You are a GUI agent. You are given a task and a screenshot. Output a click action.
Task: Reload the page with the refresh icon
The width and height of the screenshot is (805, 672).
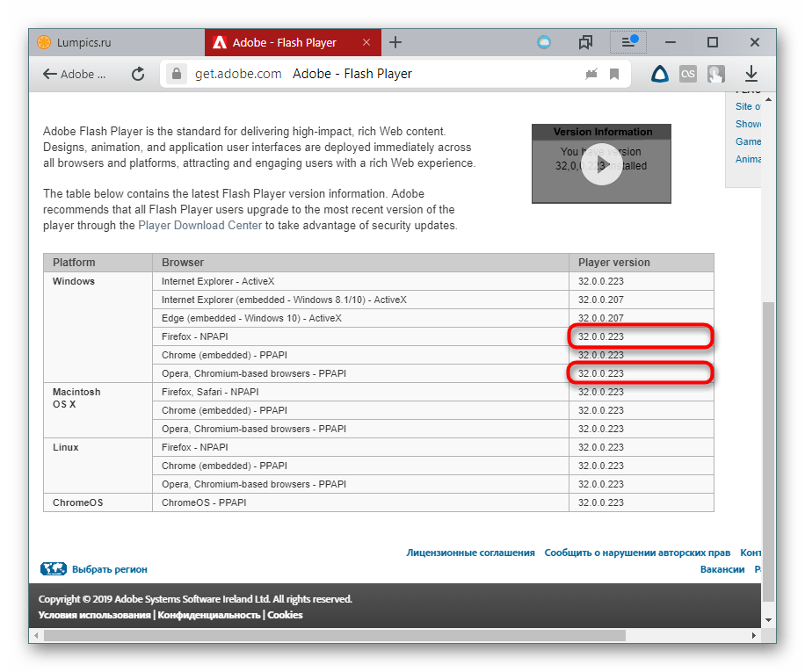pos(138,75)
